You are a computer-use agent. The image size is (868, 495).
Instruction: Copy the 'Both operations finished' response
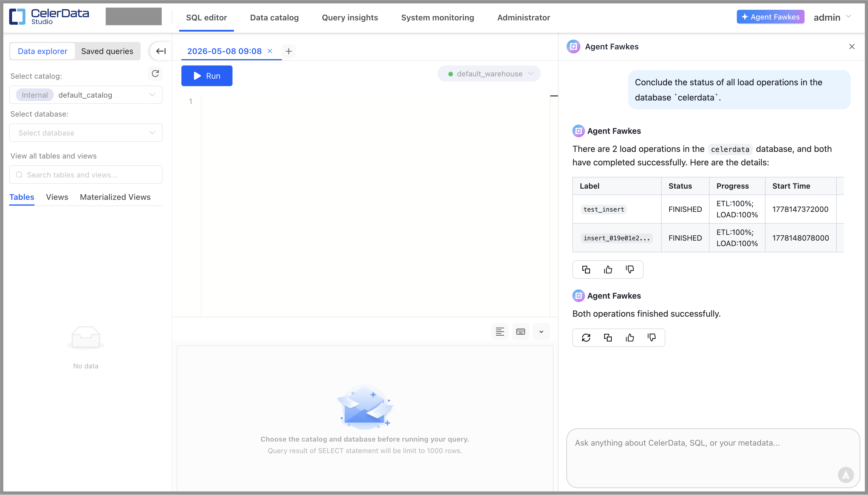click(x=608, y=338)
